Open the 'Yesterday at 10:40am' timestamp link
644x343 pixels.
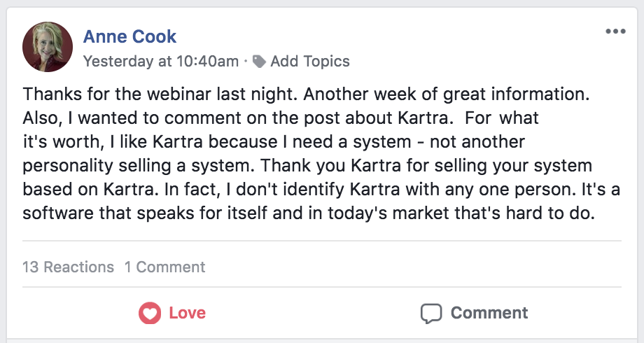click(160, 62)
